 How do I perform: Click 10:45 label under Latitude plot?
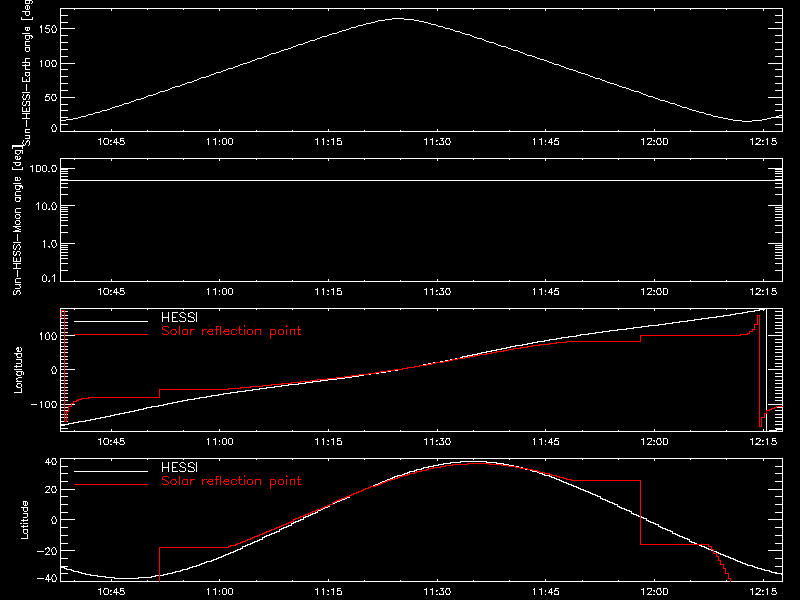click(x=111, y=592)
